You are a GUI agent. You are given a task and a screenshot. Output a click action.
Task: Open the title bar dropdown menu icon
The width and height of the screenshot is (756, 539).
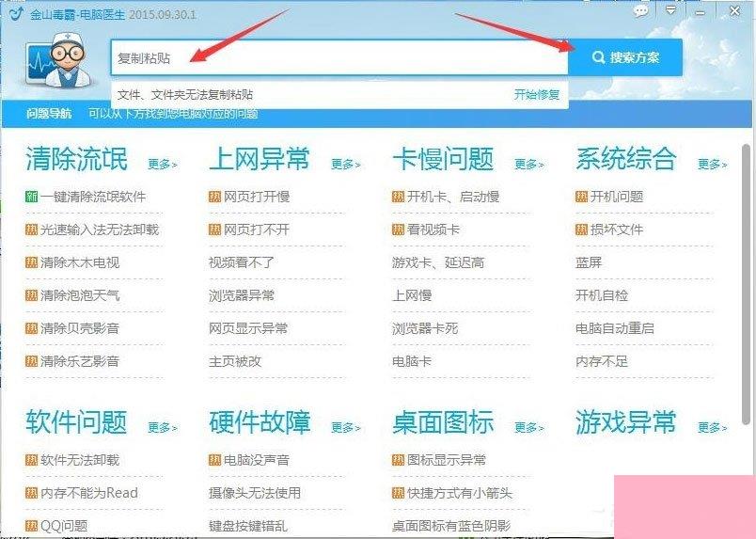coord(670,10)
